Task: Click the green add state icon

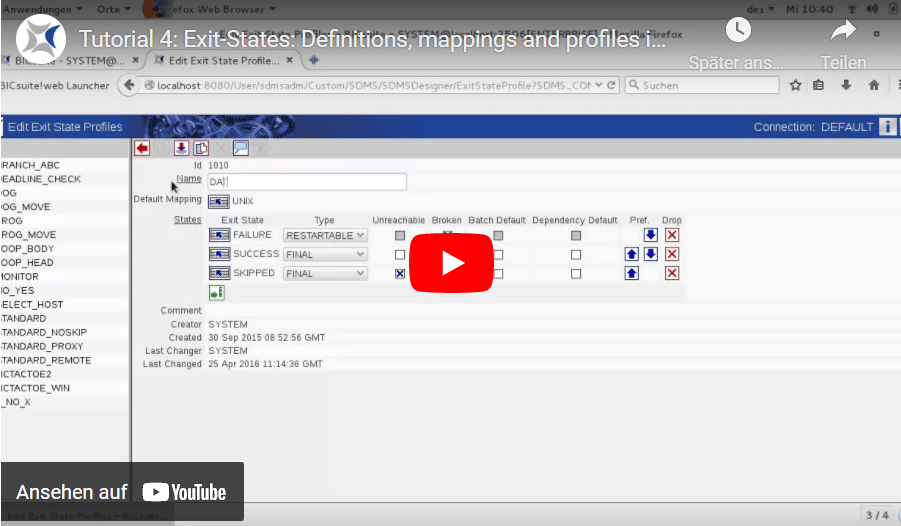Action: pyautogui.click(x=217, y=292)
